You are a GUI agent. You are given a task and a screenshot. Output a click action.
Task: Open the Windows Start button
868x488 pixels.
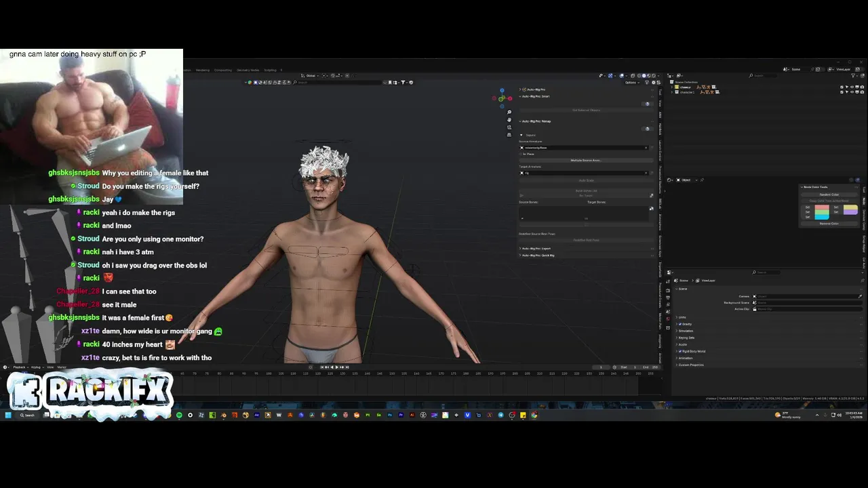(x=8, y=415)
